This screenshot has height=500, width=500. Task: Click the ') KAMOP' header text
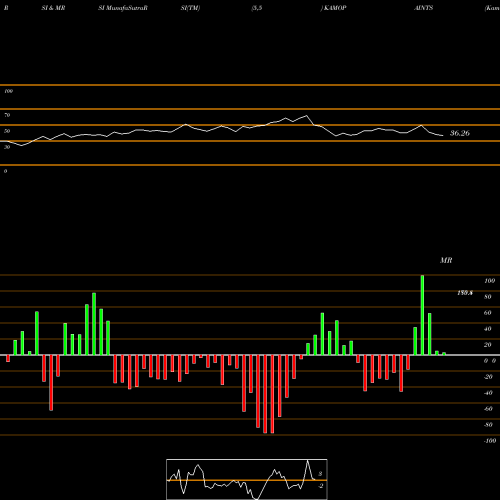pos(333,8)
